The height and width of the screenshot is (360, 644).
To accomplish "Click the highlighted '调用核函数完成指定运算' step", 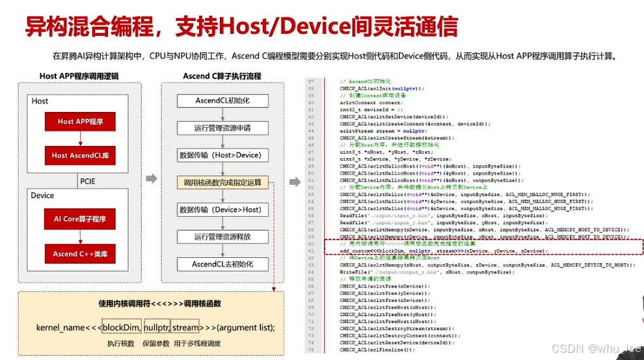I will click(x=222, y=182).
